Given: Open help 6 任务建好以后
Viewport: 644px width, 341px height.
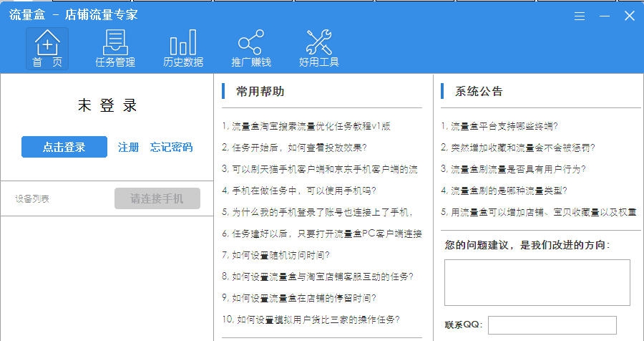Looking at the screenshot, I should (321, 234).
